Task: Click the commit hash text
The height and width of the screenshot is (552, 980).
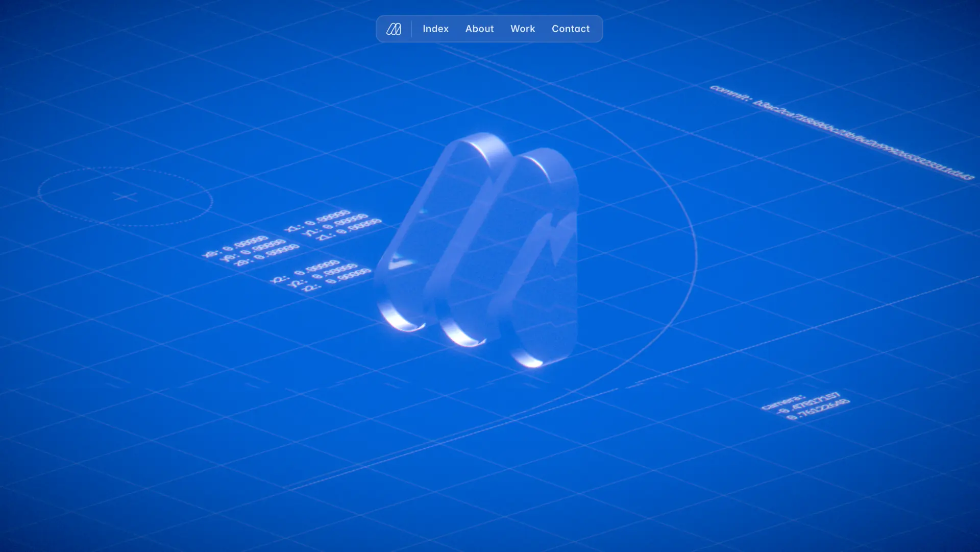Action: [x=842, y=132]
